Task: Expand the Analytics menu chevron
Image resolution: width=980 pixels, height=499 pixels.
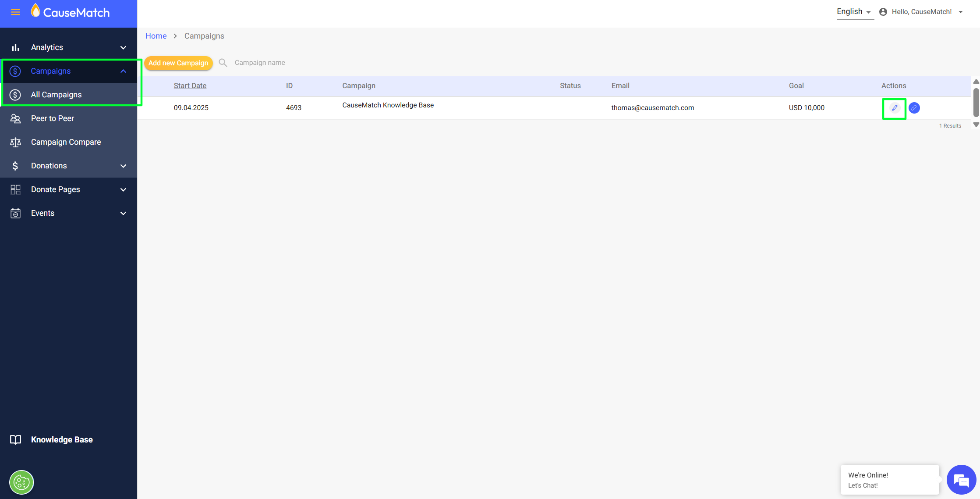Action: coord(123,47)
